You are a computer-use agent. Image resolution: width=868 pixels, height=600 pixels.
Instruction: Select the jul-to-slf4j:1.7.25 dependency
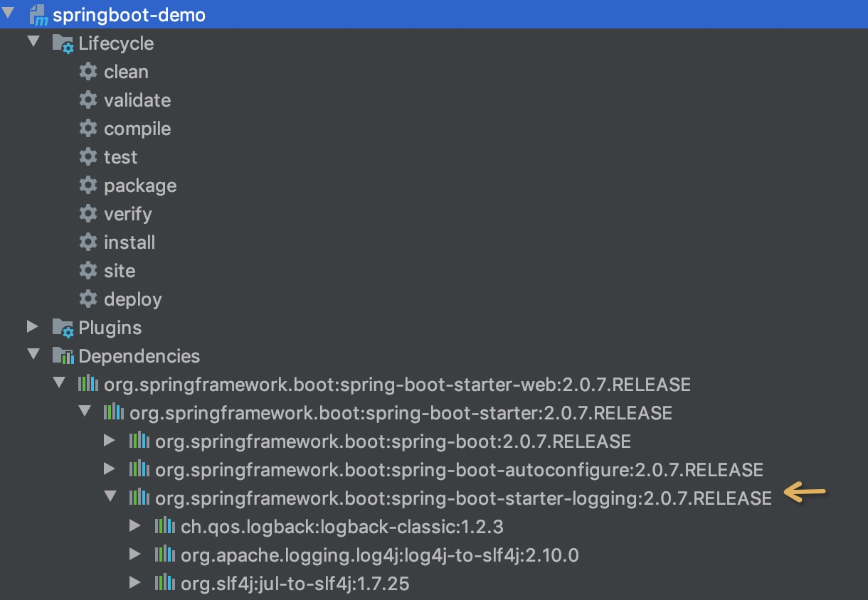pos(295,584)
